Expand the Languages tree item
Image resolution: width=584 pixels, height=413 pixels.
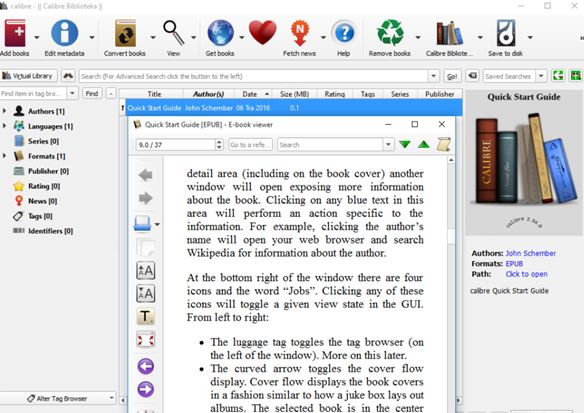(x=4, y=126)
